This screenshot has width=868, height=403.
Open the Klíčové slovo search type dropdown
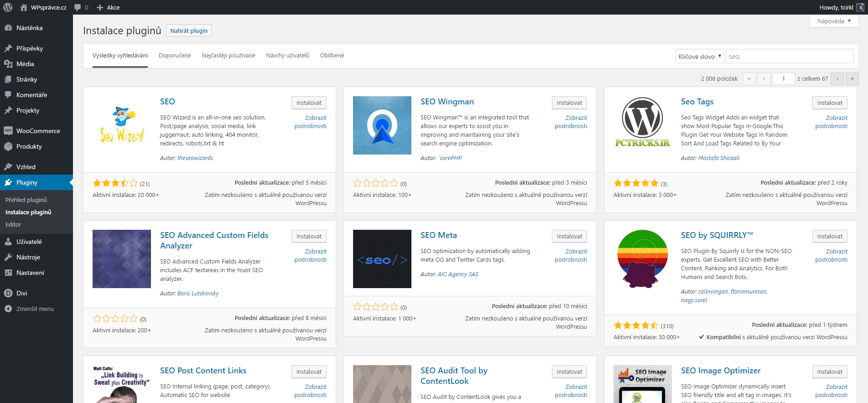(699, 56)
